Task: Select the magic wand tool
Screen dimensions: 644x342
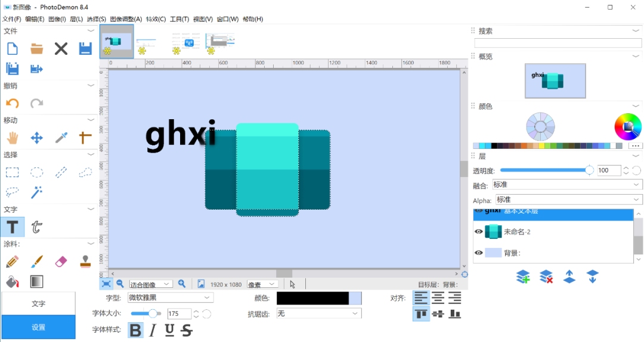Action: coord(36,192)
